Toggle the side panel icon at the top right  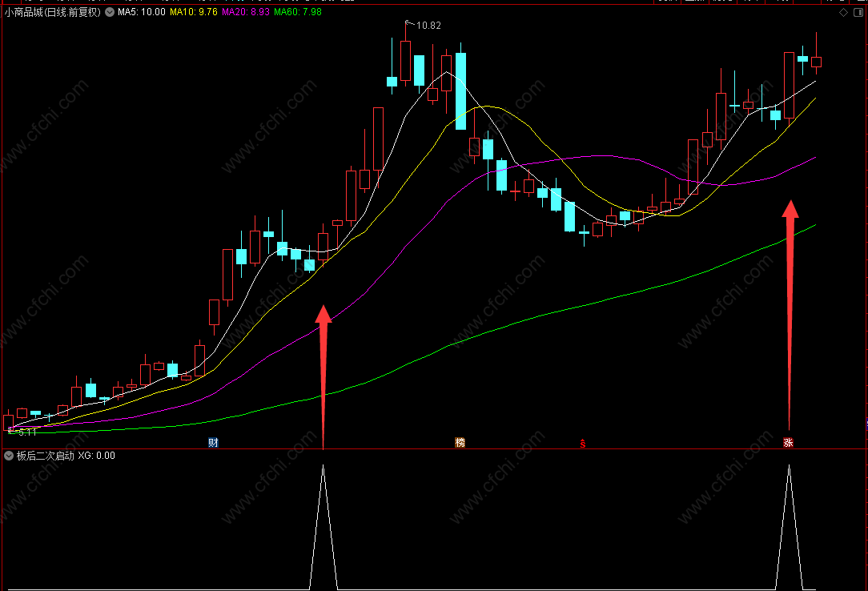pos(858,12)
